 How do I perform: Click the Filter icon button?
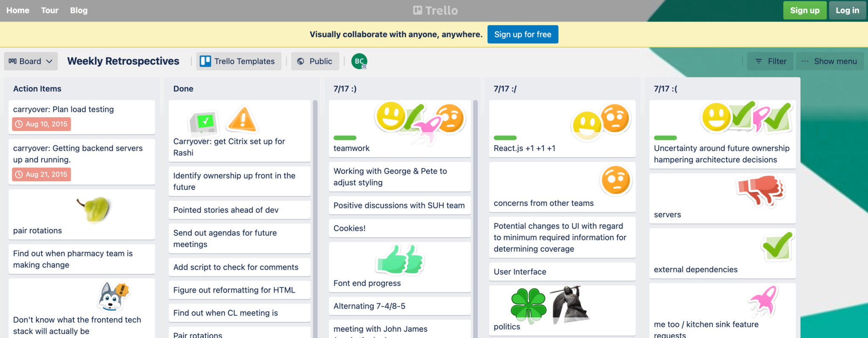[x=759, y=61]
